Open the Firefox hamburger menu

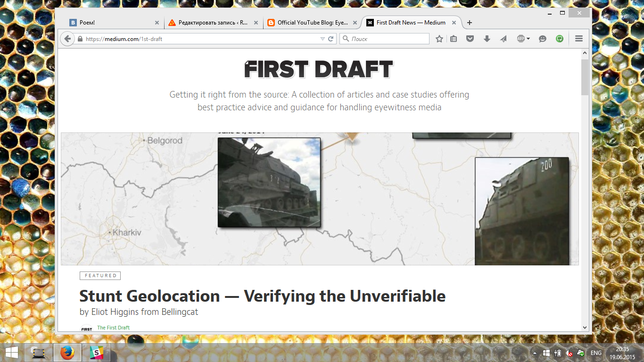(x=579, y=39)
